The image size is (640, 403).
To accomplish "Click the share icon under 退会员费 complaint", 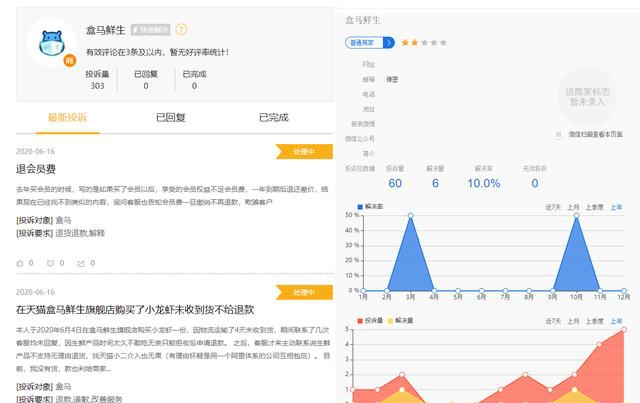I will tap(80, 263).
